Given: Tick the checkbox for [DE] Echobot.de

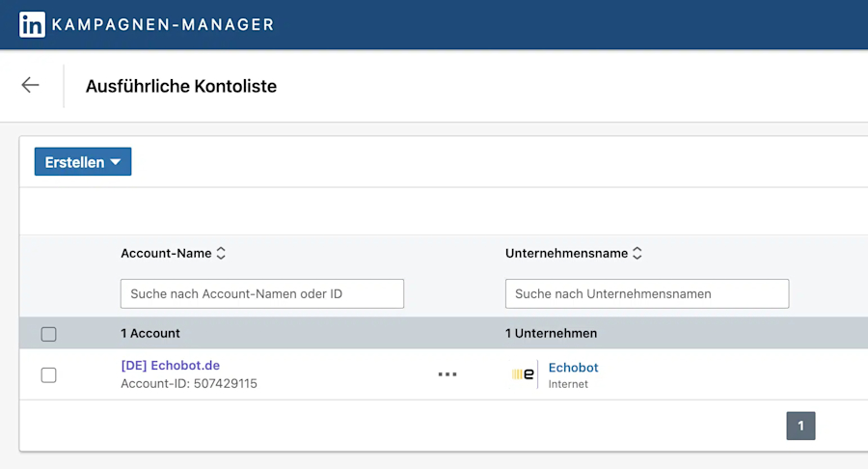Looking at the screenshot, I should point(49,374).
